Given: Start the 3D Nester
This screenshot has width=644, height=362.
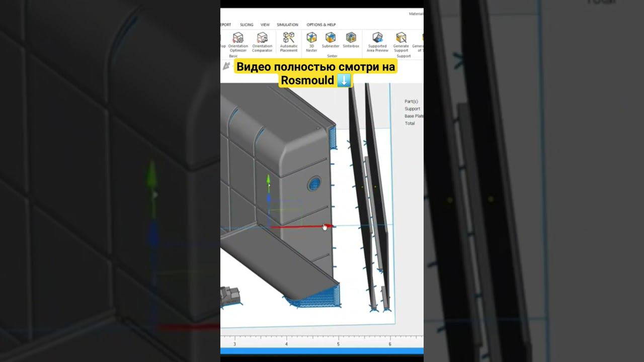Looking at the screenshot, I should (x=311, y=42).
